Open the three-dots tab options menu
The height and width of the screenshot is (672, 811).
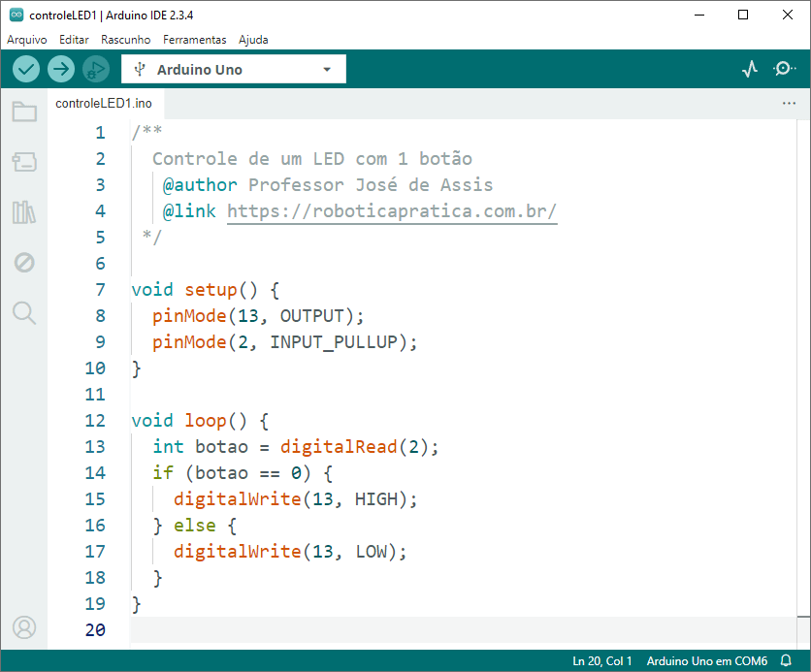point(789,104)
